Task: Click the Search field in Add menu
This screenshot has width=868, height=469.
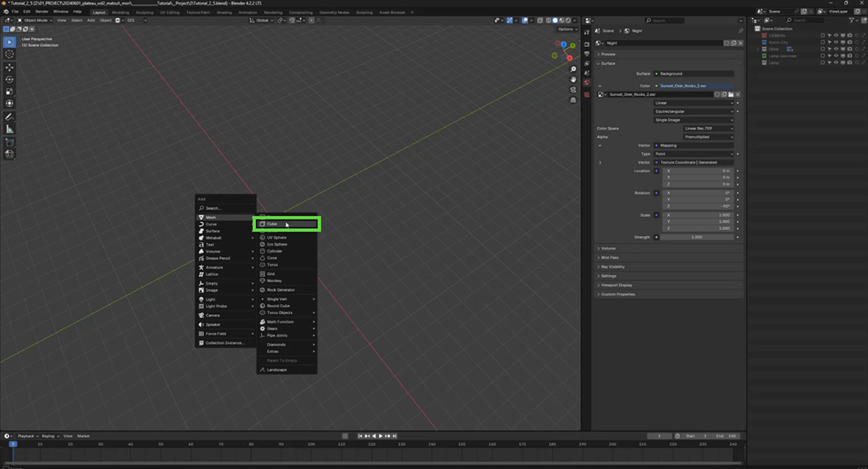Action: click(226, 208)
